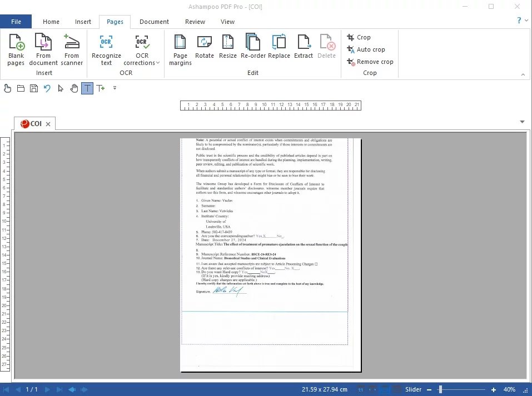Run OCR Recognize text

(x=106, y=49)
